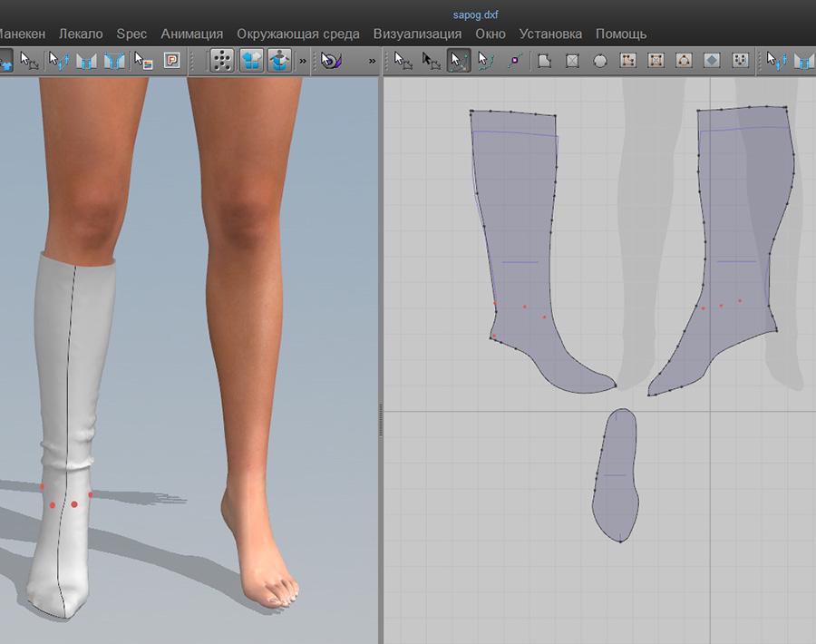Image resolution: width=816 pixels, height=644 pixels.
Task: Open the Визуализация menu
Action: coord(417,34)
